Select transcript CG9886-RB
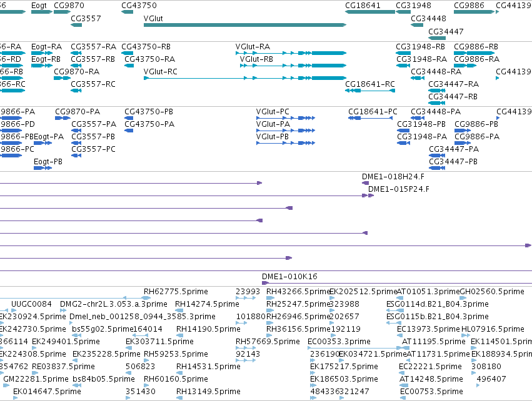The height and width of the screenshot is (401, 532). (x=474, y=53)
